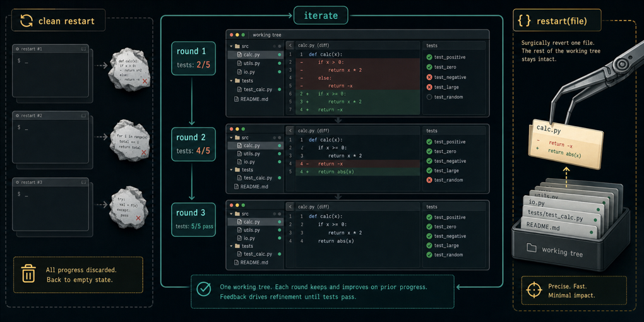Image resolution: width=644 pixels, height=322 pixels.
Task: Select calc.py in the round 1 file tree
Action: pos(256,55)
